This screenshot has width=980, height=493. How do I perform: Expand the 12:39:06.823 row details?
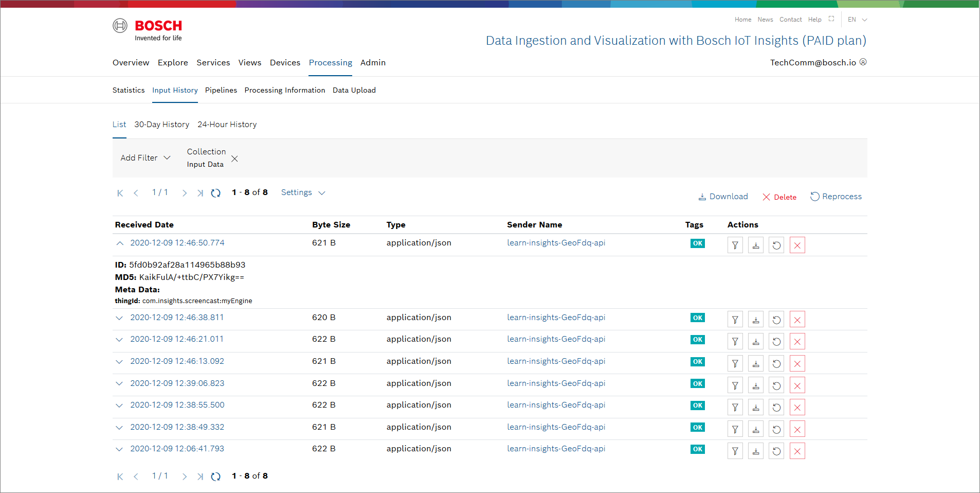coord(119,383)
